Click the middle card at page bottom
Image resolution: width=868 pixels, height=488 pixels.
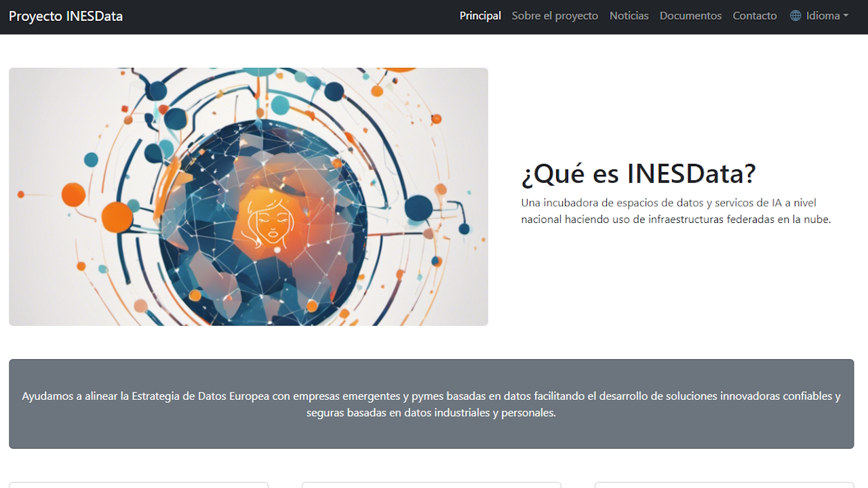coord(431,485)
